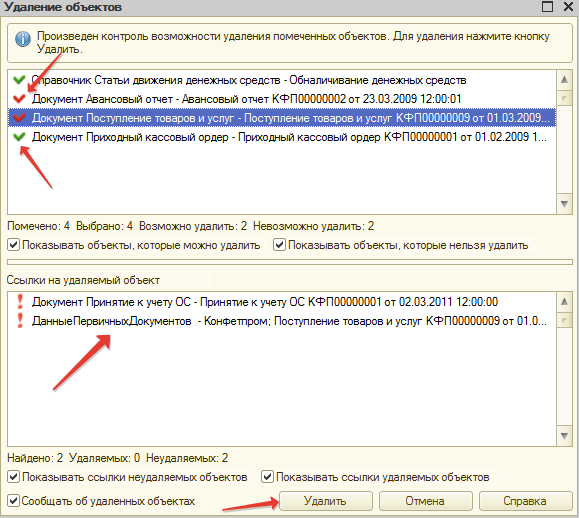Screen dimensions: 579x518
Task: Click green checkmark beside Справочник Статьи движения
Action: point(19,79)
